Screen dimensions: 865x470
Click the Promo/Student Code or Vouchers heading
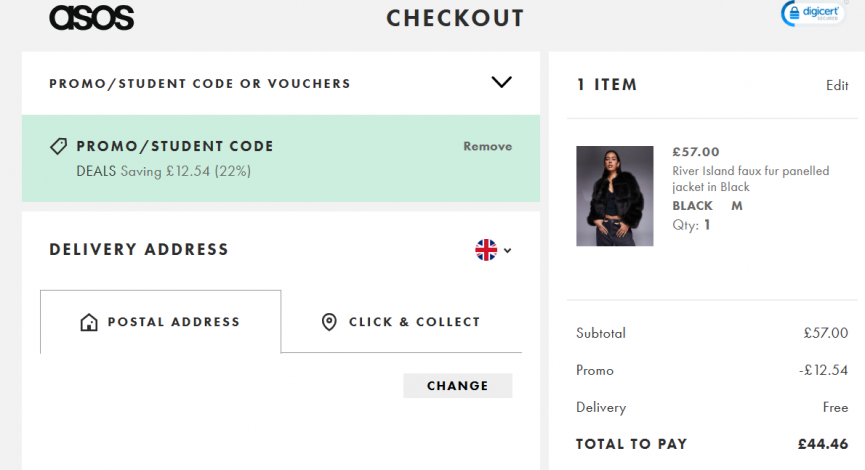tap(200, 83)
